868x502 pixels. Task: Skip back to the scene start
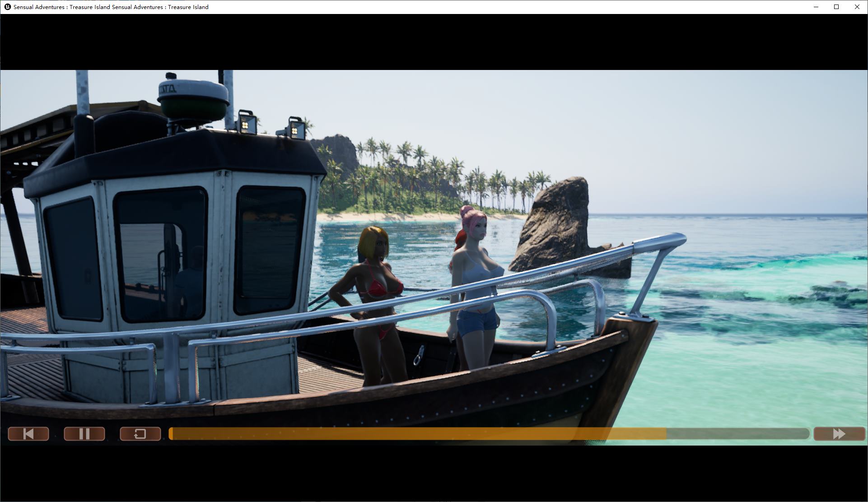click(28, 434)
